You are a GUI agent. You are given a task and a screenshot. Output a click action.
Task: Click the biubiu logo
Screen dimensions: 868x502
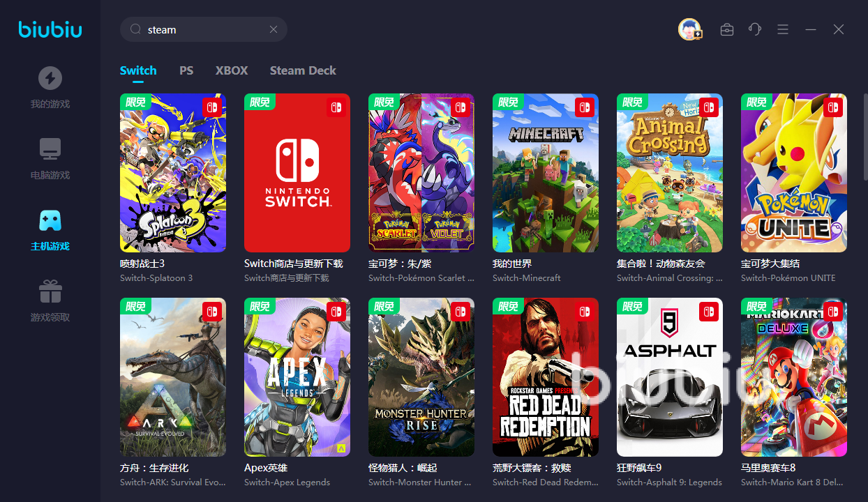click(50, 29)
